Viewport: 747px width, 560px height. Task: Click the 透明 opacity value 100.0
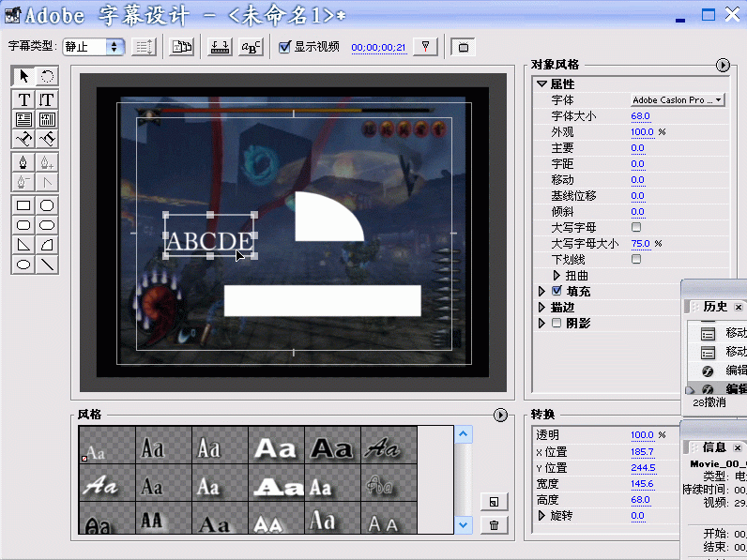(642, 434)
